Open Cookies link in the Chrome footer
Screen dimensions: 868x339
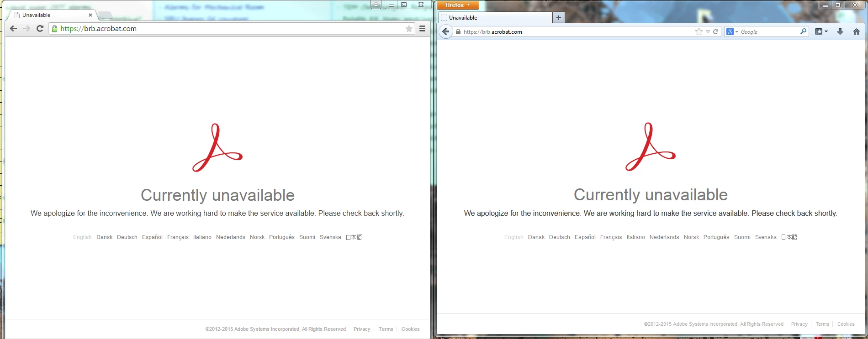[410, 329]
